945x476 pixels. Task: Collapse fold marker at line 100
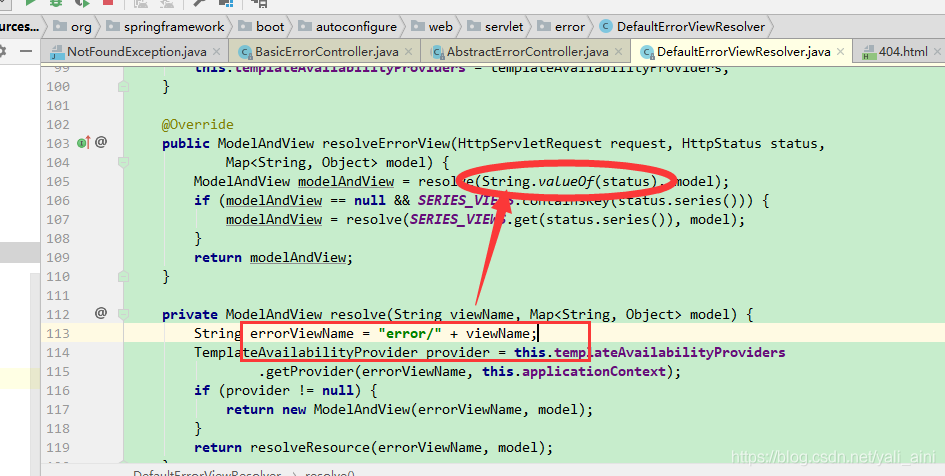123,87
